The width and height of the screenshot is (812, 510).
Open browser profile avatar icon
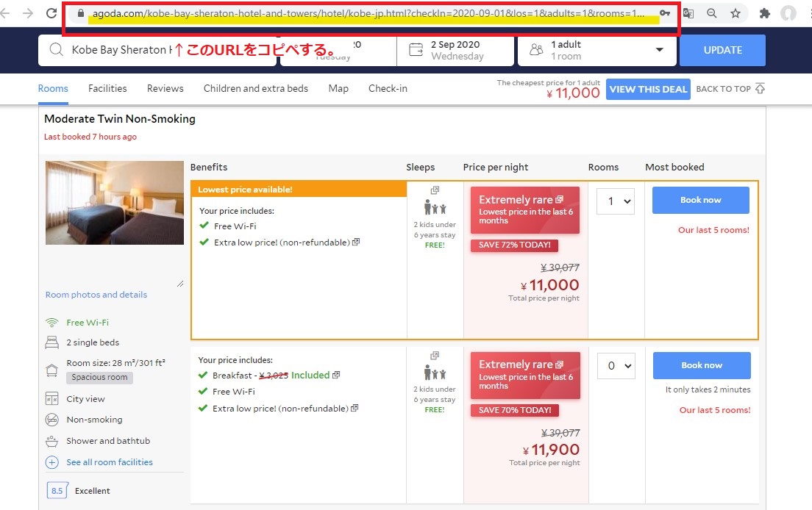pyautogui.click(x=788, y=13)
